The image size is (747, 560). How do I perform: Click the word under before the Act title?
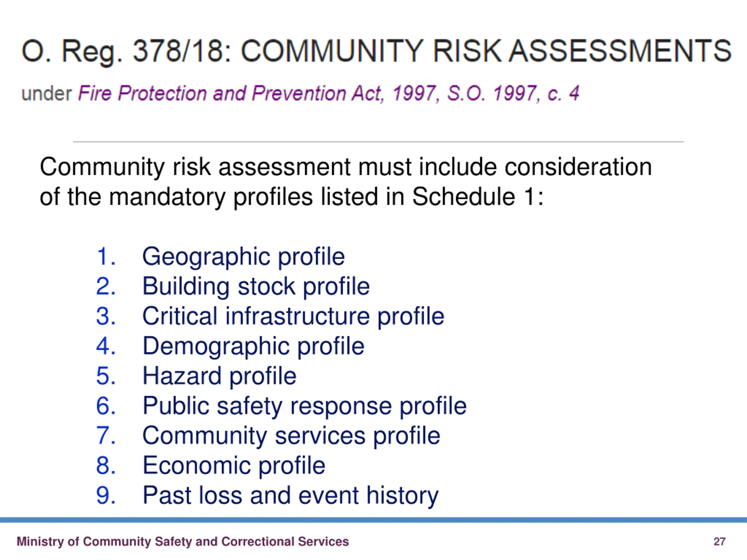[47, 94]
